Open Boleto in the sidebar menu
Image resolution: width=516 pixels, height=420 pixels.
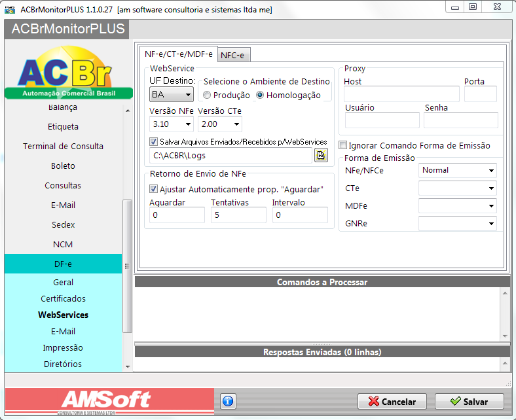(x=63, y=166)
